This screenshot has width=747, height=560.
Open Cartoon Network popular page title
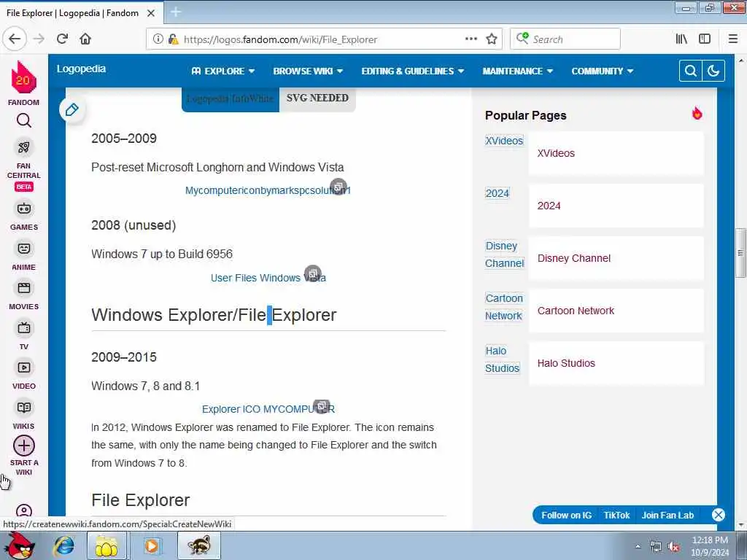[x=576, y=311]
